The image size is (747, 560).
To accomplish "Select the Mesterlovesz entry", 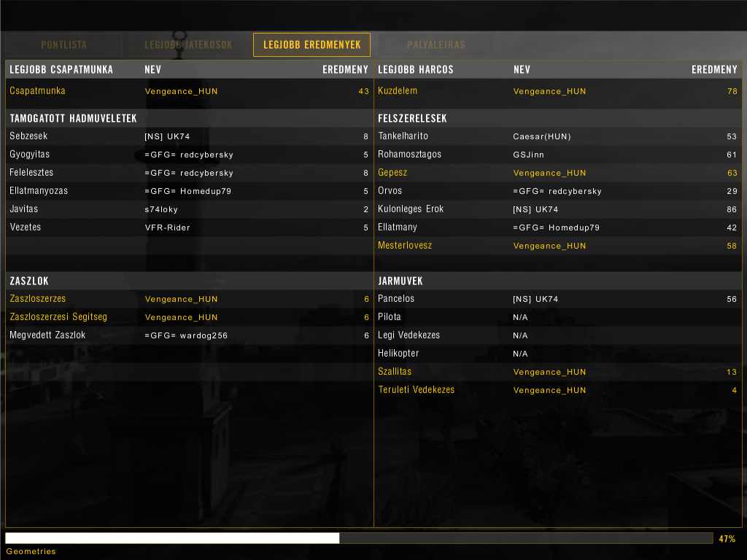I will (x=405, y=246).
